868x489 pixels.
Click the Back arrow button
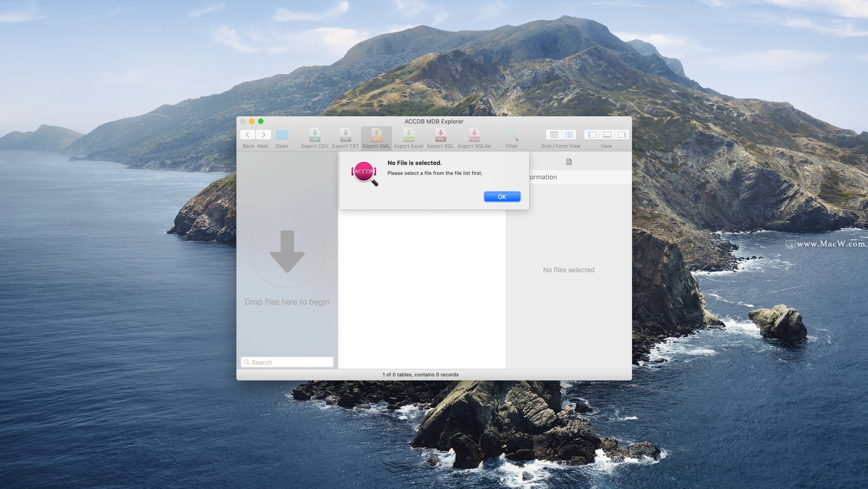pos(248,135)
